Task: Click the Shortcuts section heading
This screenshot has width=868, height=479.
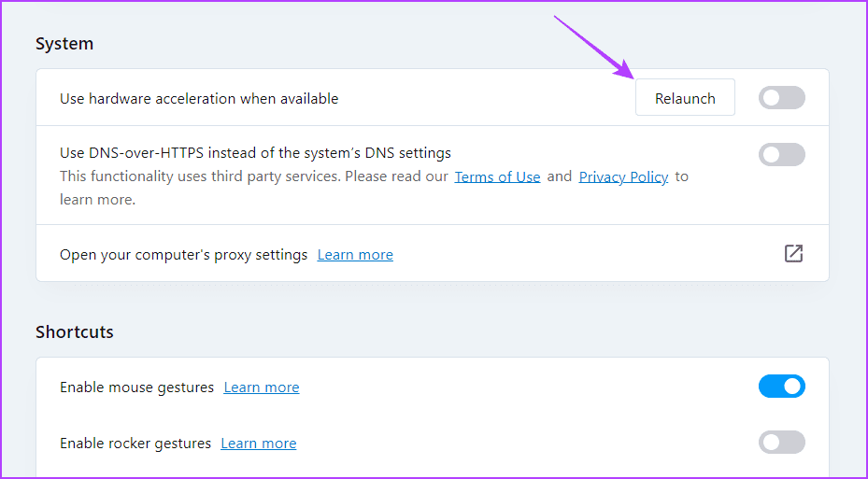Action: pyautogui.click(x=75, y=331)
